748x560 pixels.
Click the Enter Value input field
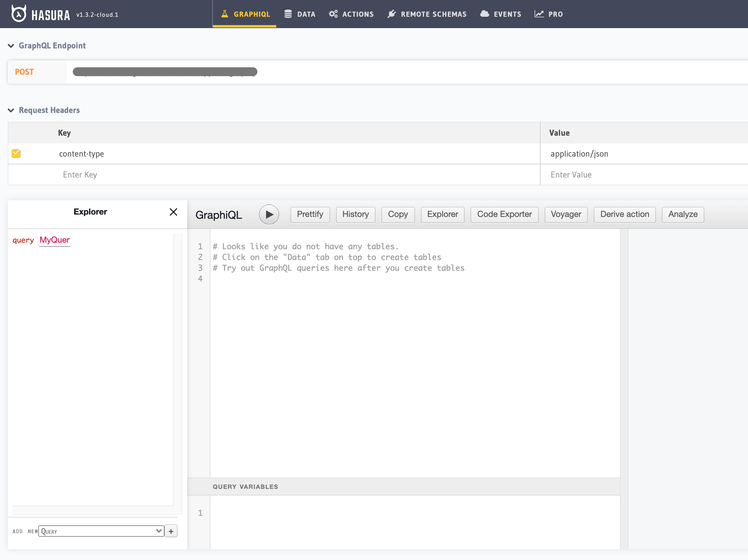644,175
